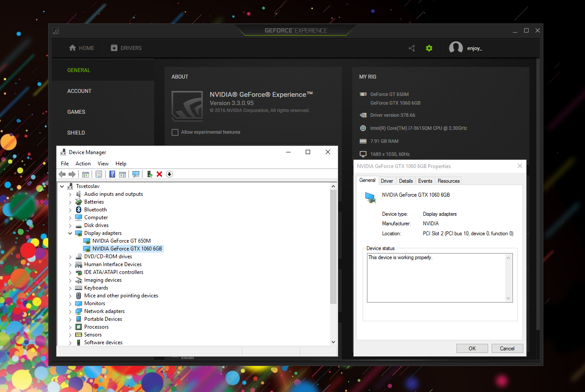The image size is (585, 392).
Task: Select ACCOUNT in settings sidebar
Action: [x=103, y=91]
